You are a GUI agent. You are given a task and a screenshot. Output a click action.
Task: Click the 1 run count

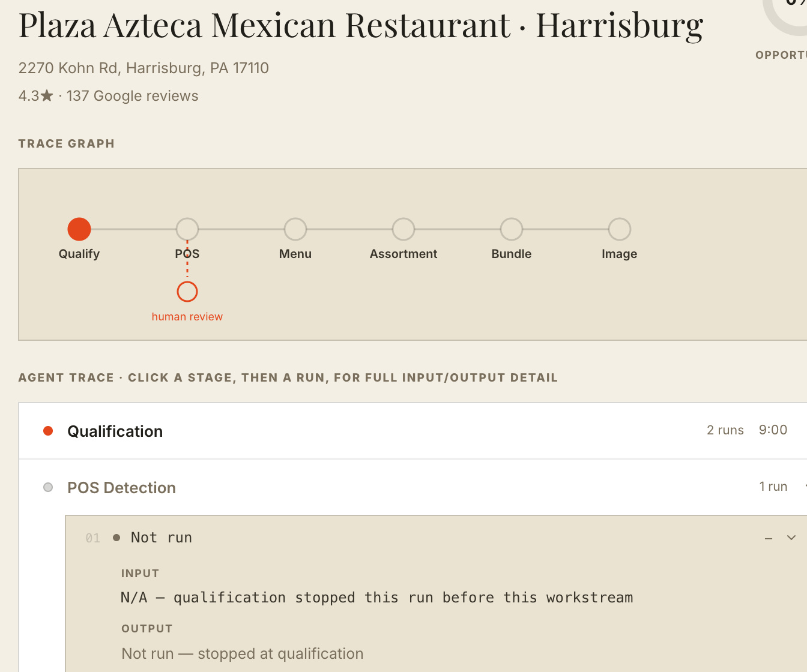[x=773, y=487]
